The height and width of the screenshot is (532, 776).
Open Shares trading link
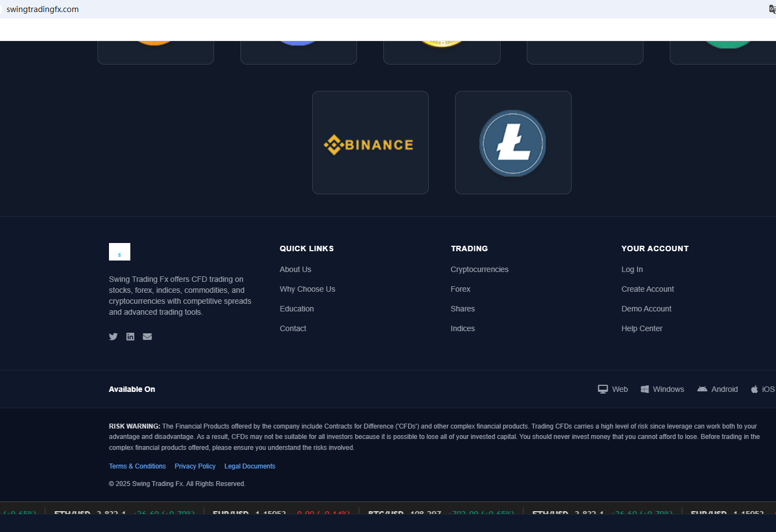click(x=463, y=309)
